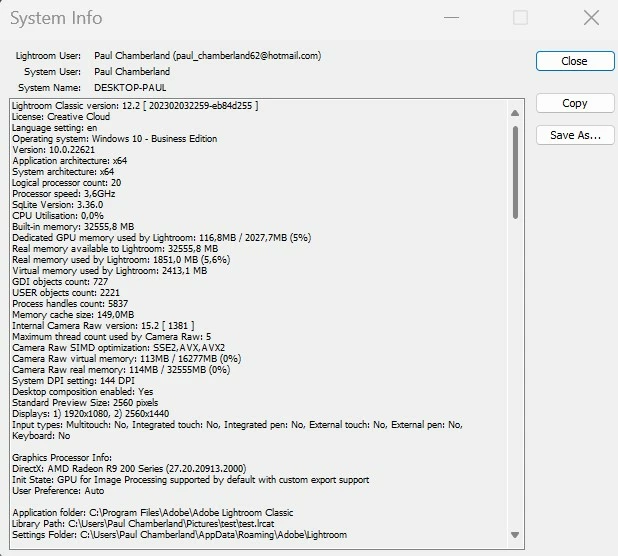Click the Internal Camera Raw version line
This screenshot has height=556, width=618.
pos(103,326)
